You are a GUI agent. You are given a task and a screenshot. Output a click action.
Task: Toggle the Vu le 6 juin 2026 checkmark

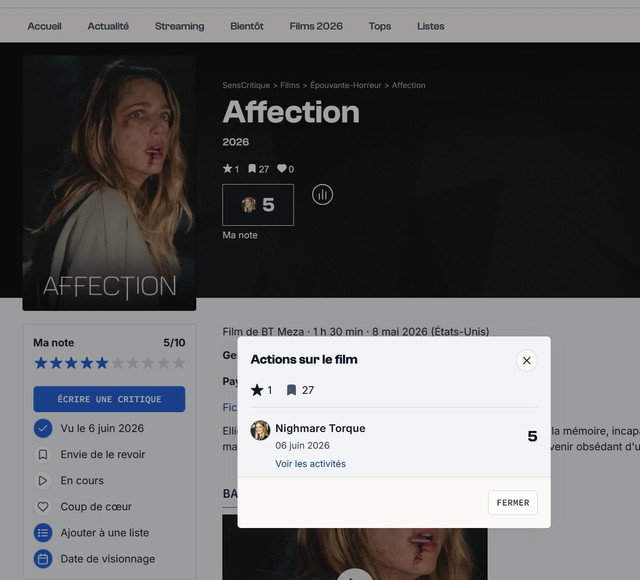click(43, 428)
